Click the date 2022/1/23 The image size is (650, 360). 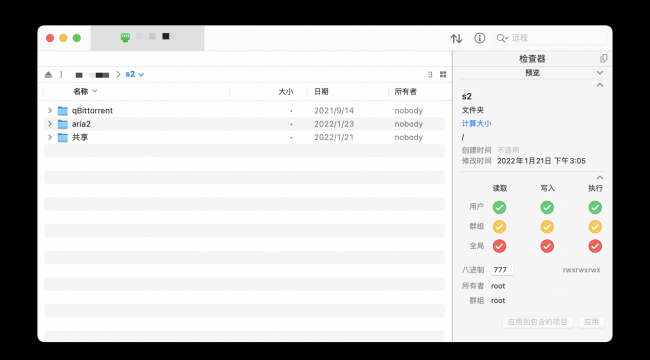334,124
